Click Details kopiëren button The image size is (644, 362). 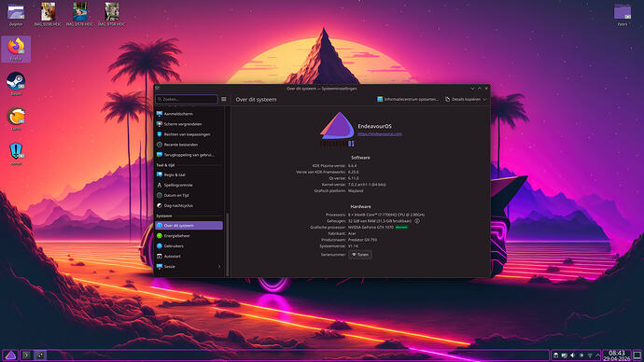[x=463, y=99]
